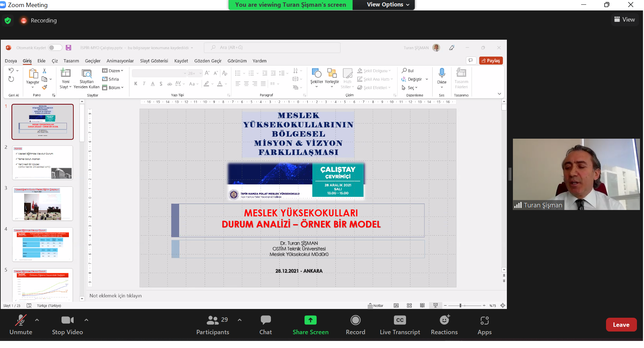Open the Reactions emoji panel
This screenshot has height=348, width=644.
(x=444, y=320)
